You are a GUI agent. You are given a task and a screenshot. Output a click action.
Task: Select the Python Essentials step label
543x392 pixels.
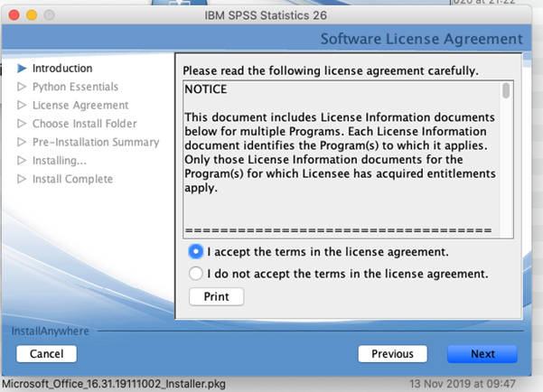coord(76,87)
